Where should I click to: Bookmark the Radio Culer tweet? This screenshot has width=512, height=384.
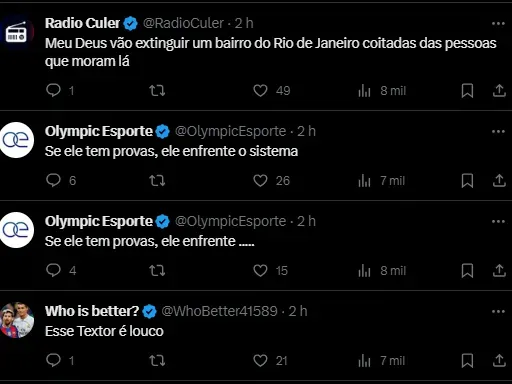pyautogui.click(x=467, y=91)
